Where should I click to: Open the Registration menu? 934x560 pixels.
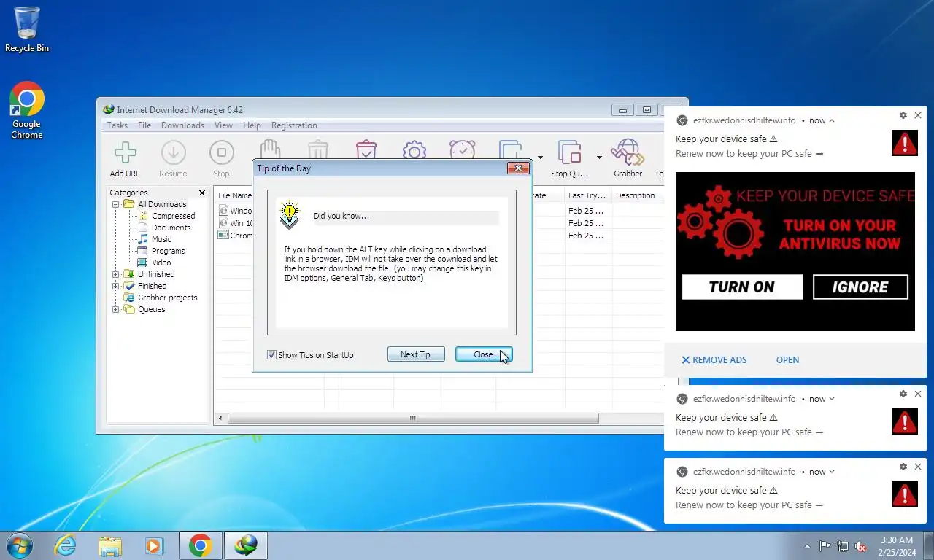click(x=294, y=125)
